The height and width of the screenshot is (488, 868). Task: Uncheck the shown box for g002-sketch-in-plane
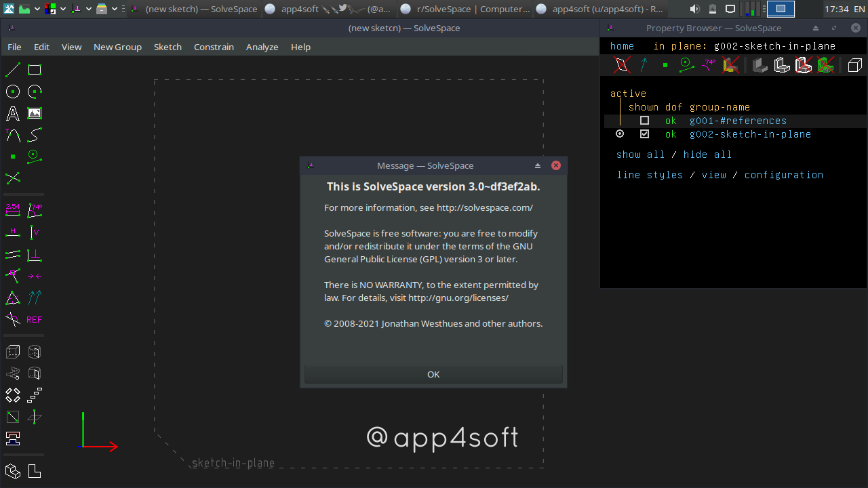coord(644,134)
